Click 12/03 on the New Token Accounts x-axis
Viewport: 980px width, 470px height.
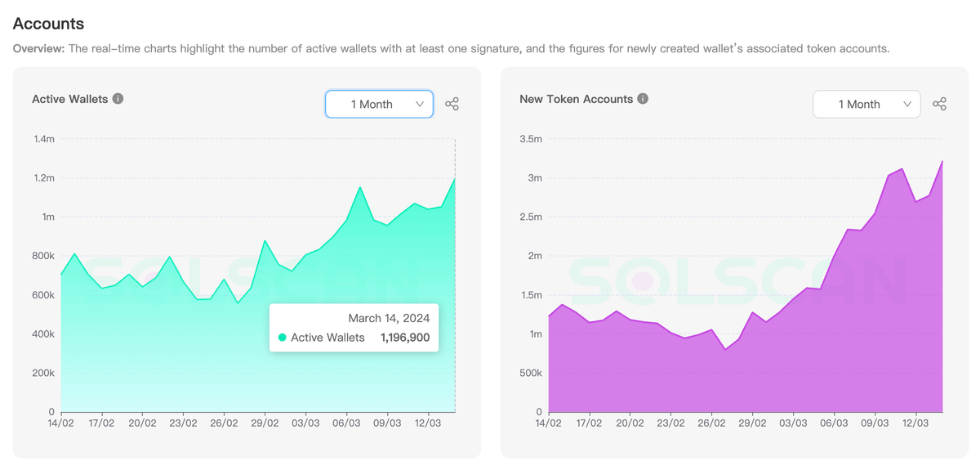(915, 423)
